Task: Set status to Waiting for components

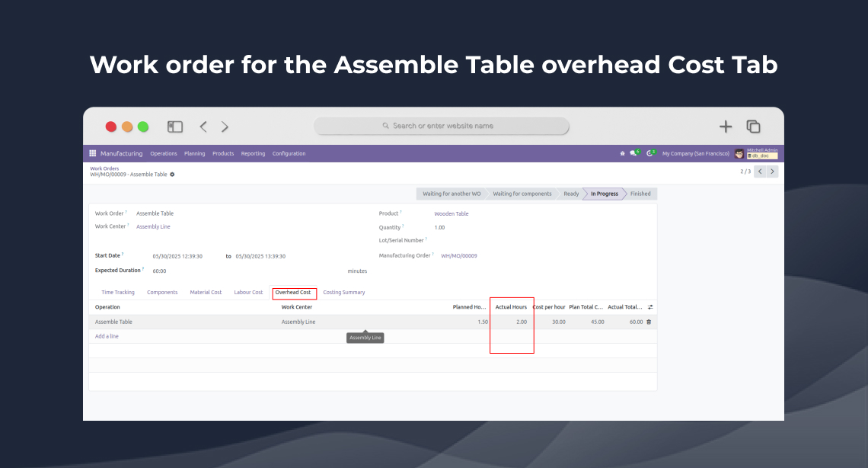Action: 522,194
